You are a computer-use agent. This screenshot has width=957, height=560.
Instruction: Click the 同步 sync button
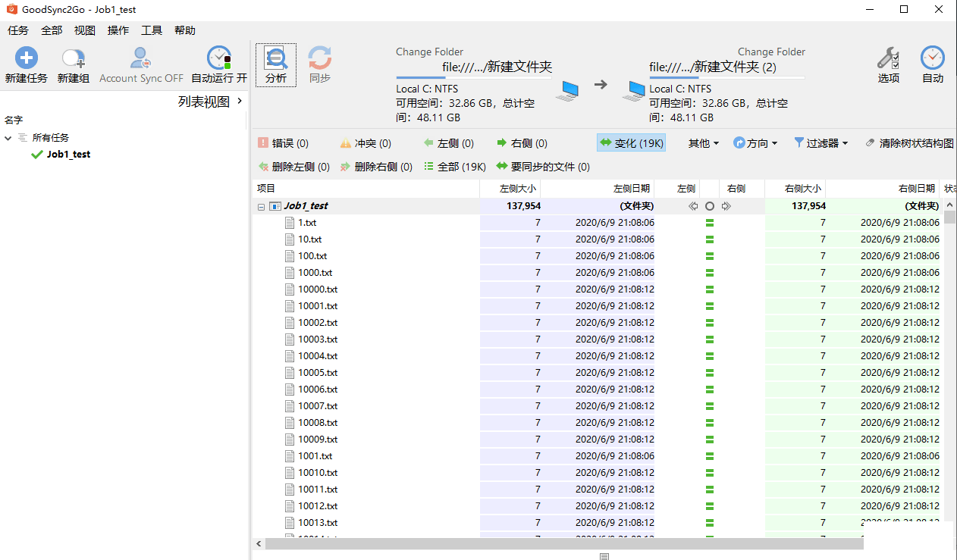(319, 64)
